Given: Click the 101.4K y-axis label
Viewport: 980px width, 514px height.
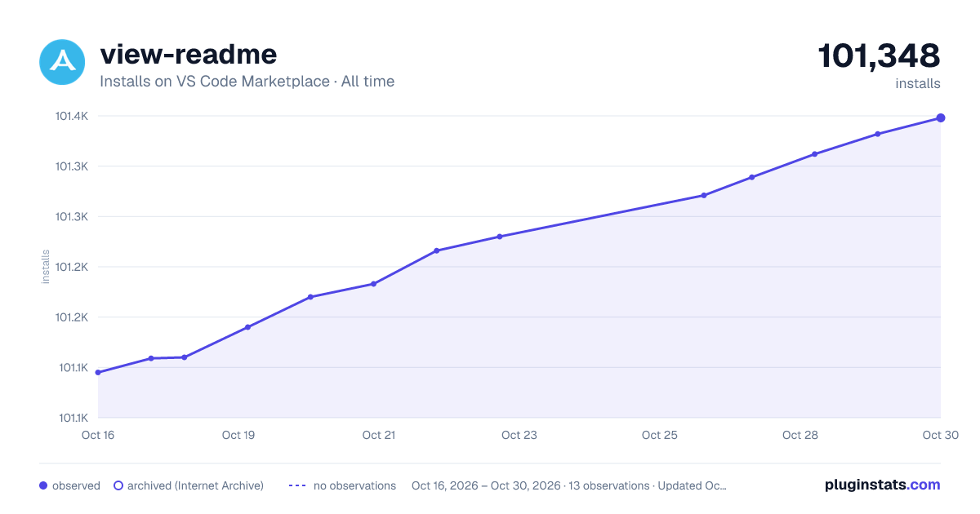Looking at the screenshot, I should [x=72, y=117].
